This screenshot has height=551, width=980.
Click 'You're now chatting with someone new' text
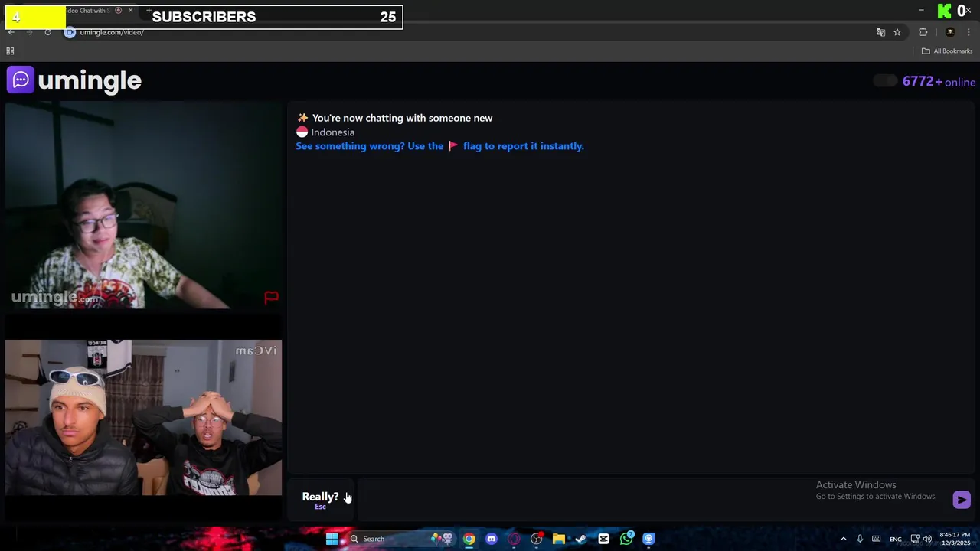pyautogui.click(x=402, y=118)
